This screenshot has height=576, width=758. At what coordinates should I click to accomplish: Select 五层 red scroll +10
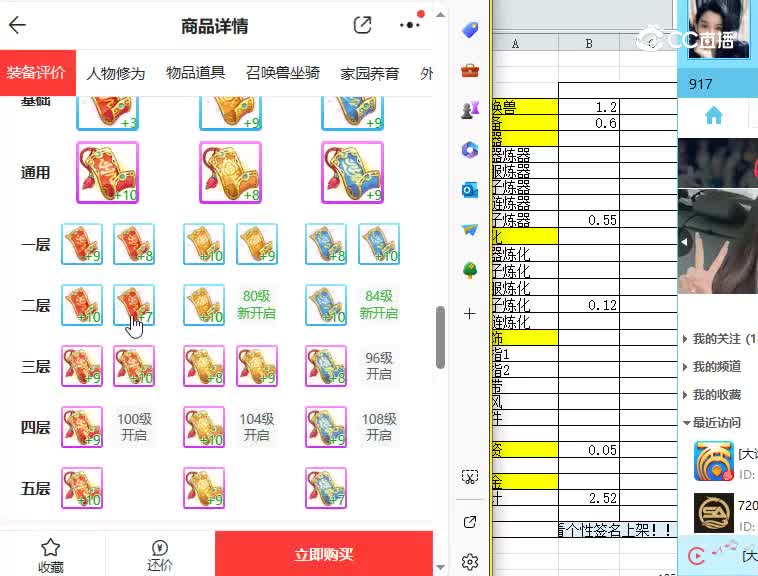pyautogui.click(x=82, y=488)
